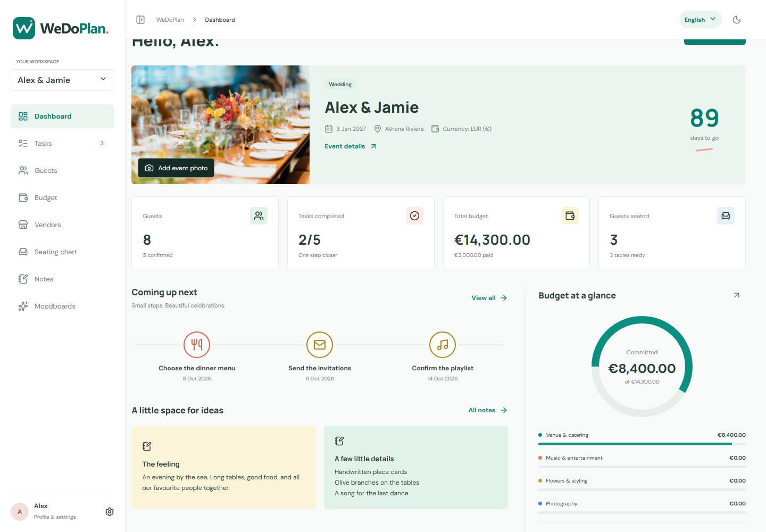Click the dinner menu fork-knife icon
The image size is (766, 532).
[x=197, y=345]
